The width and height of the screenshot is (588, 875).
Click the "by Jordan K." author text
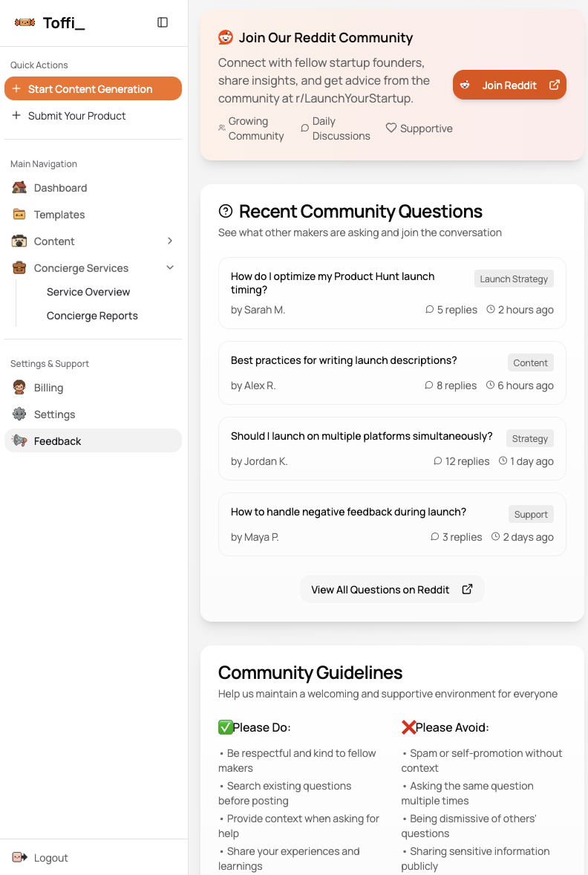[x=259, y=461]
